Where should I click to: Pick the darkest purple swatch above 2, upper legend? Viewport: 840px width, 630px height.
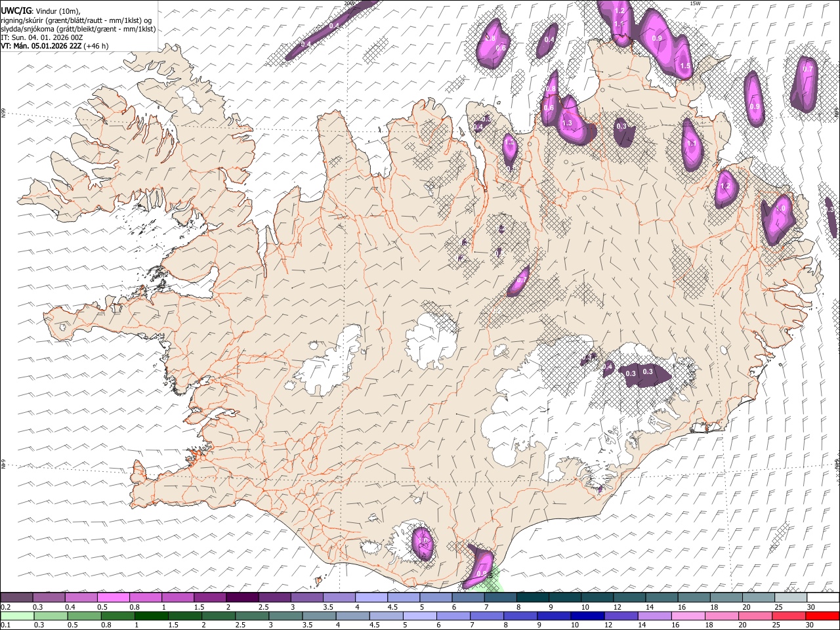pyautogui.click(x=241, y=597)
